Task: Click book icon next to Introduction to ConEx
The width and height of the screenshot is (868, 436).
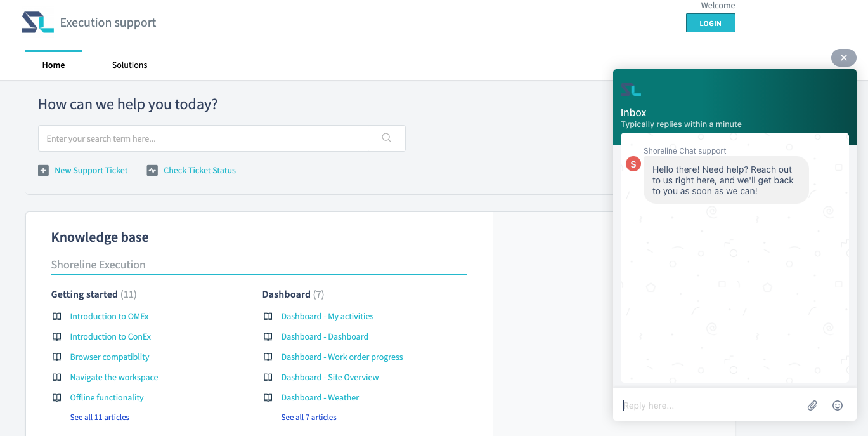Action: click(x=57, y=336)
